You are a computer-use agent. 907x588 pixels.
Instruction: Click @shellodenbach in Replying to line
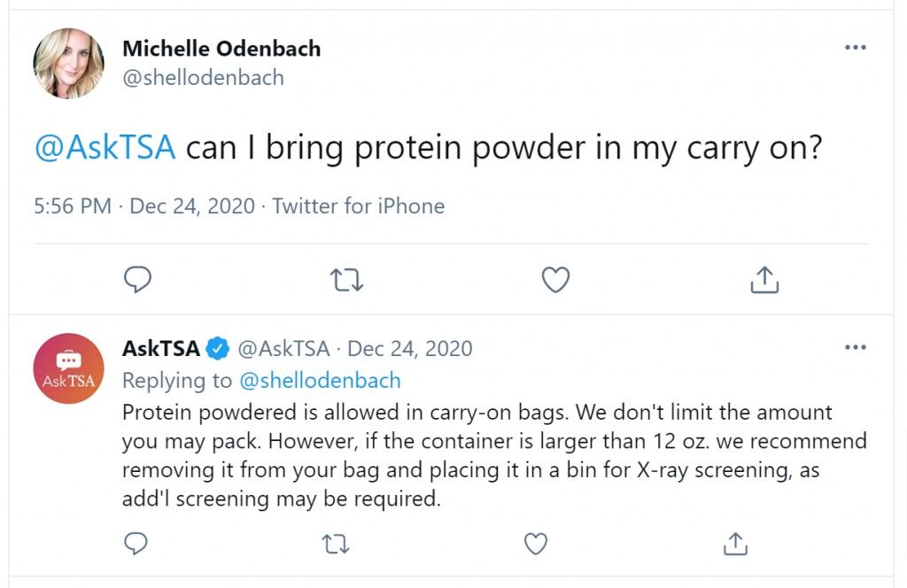[x=320, y=381]
